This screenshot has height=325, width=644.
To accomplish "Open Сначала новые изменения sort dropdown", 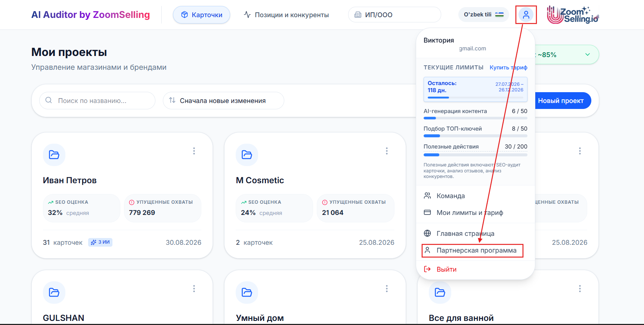I will point(223,101).
